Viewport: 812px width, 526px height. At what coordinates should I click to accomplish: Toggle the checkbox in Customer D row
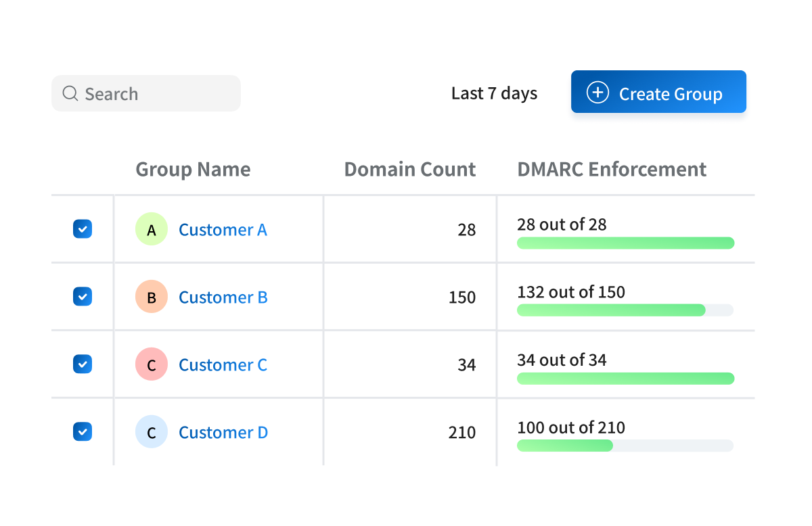click(x=83, y=432)
